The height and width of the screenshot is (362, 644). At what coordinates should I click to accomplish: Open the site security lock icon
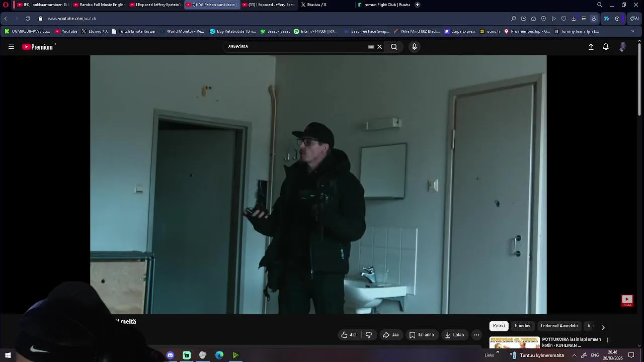(41, 19)
